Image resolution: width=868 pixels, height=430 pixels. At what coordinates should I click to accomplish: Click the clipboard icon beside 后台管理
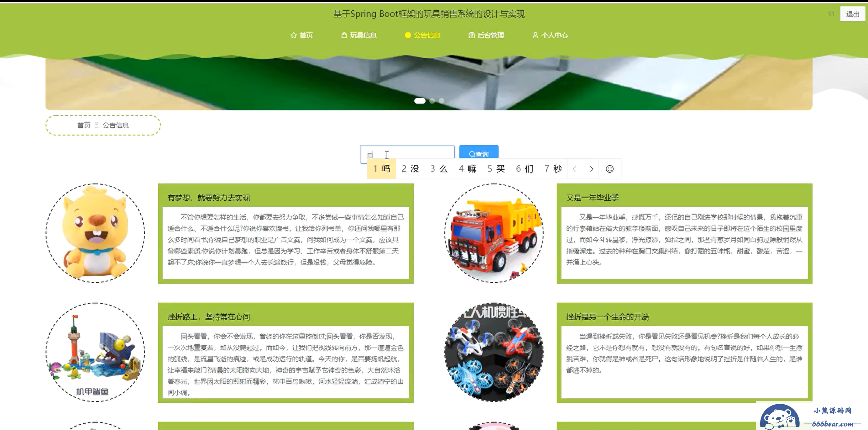(471, 35)
